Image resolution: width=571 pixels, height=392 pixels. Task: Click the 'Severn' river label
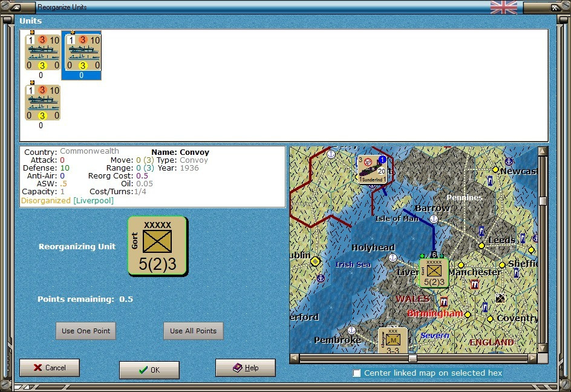(x=435, y=336)
